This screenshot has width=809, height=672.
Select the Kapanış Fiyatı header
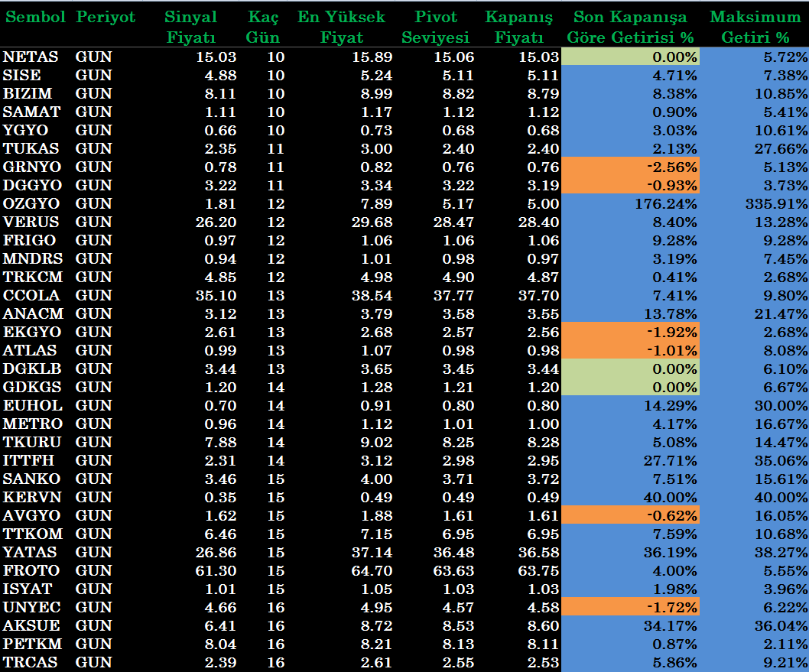[x=518, y=28]
